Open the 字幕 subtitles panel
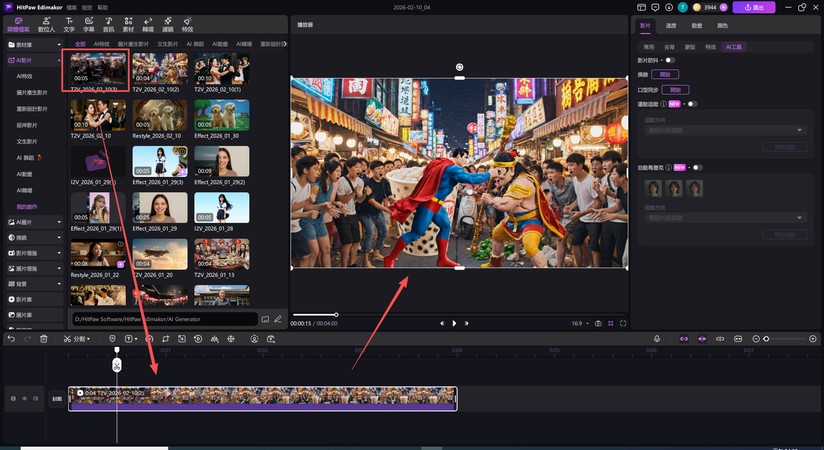 pos(88,24)
